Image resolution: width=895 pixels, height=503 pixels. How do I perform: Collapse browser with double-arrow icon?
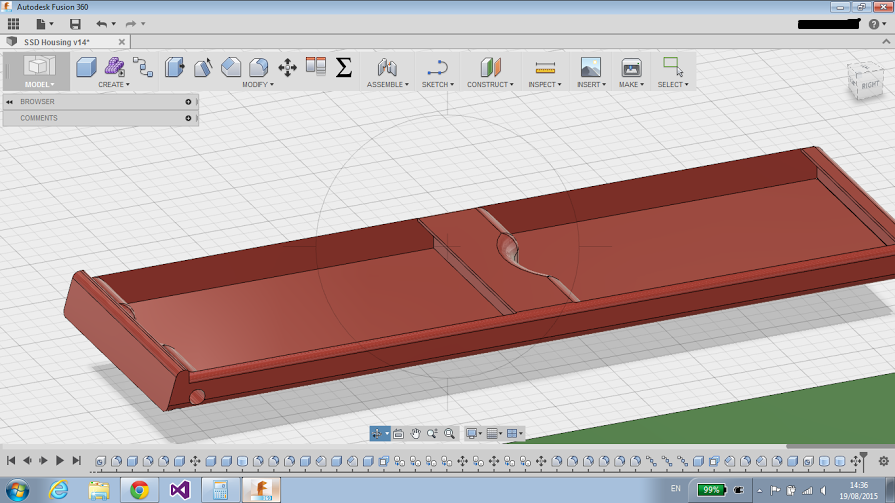9,102
